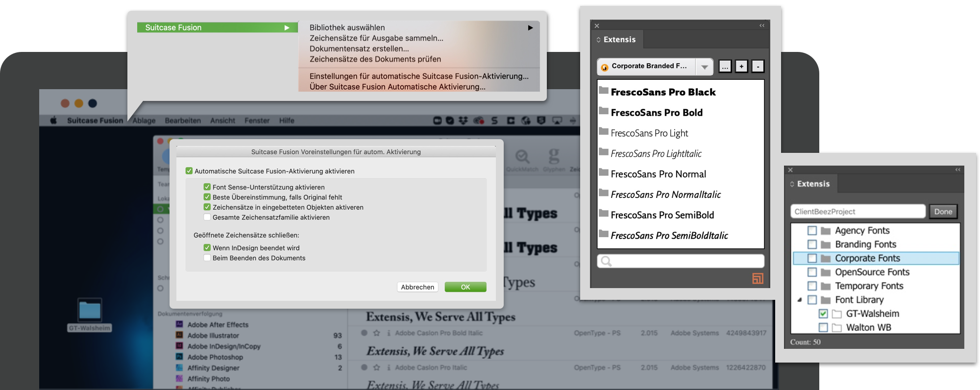Toggle Beste Übereinstimmung, falls Original fehlt
The width and height of the screenshot is (980, 390).
tap(207, 197)
